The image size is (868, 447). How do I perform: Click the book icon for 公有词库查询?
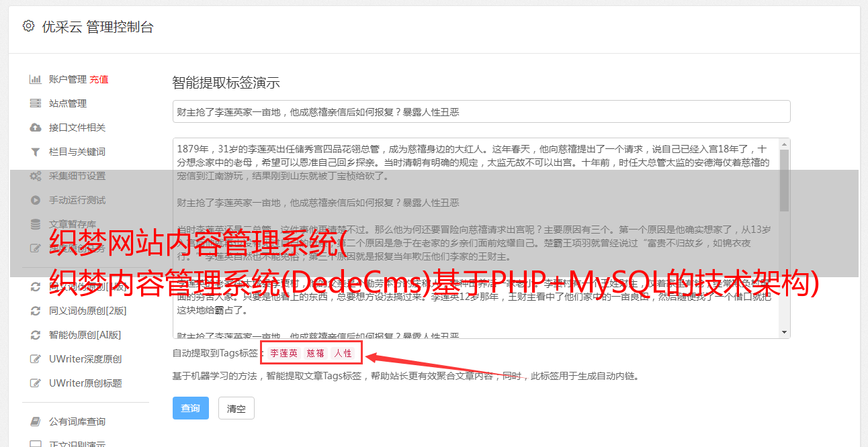pyautogui.click(x=36, y=421)
